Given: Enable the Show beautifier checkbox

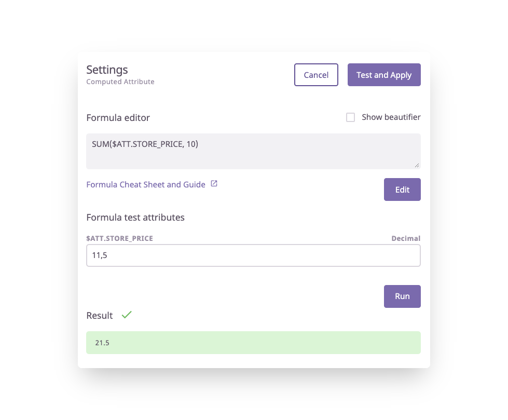Looking at the screenshot, I should tap(351, 117).
